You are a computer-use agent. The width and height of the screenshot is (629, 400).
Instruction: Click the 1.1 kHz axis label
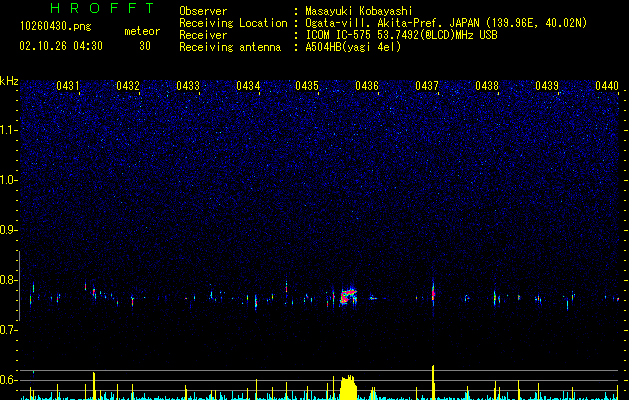(9, 130)
